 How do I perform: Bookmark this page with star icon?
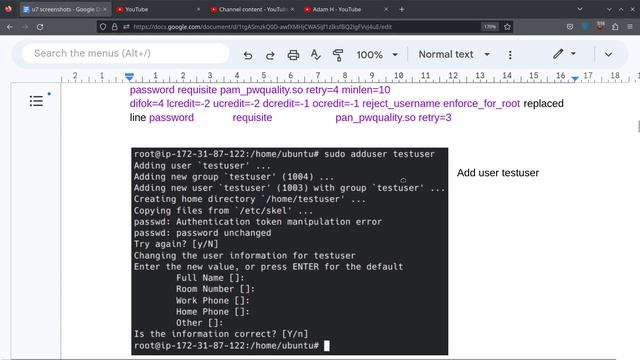pyautogui.click(x=507, y=27)
